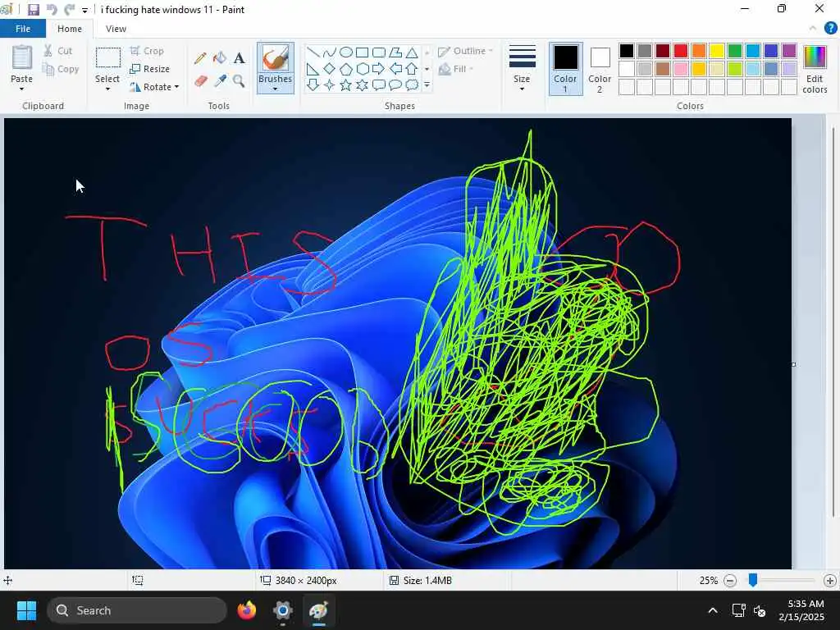Open Settings gear app on taskbar
This screenshot has width=840, height=630.
283,610
